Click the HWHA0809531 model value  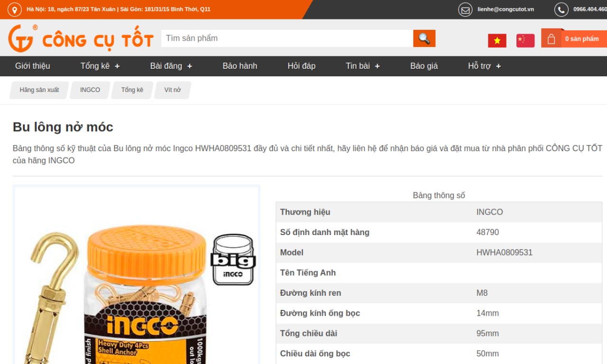coord(505,253)
